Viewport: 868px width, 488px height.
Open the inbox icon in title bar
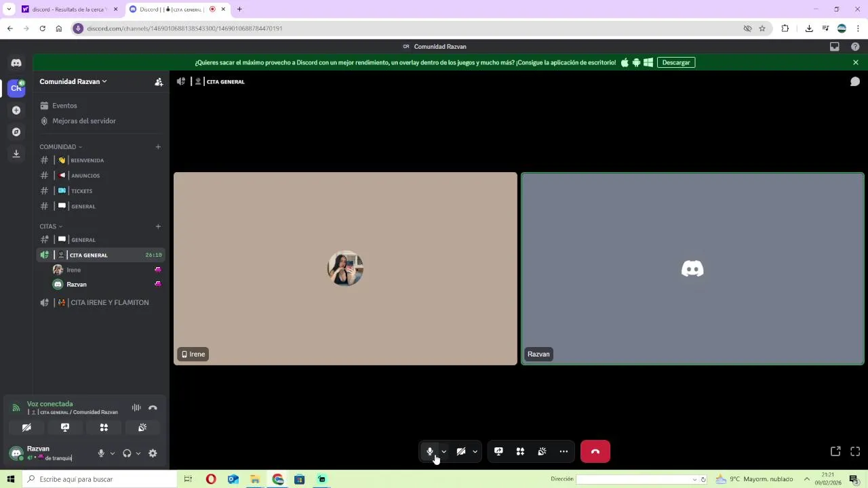(835, 47)
